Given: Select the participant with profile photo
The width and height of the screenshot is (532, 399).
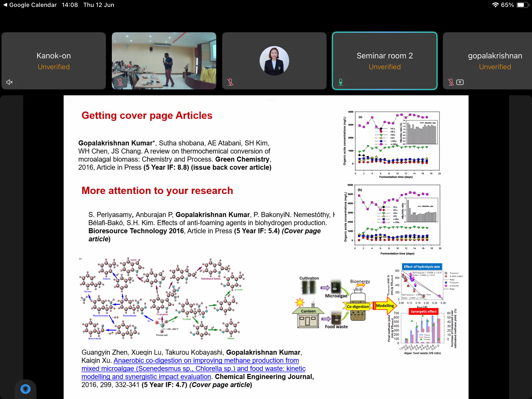Looking at the screenshot, I should (274, 61).
